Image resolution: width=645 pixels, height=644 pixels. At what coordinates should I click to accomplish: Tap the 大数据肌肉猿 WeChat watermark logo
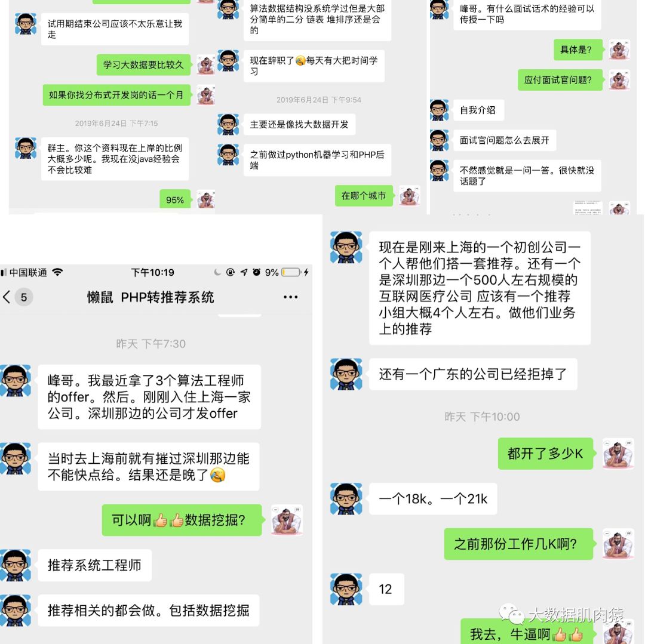512,614
